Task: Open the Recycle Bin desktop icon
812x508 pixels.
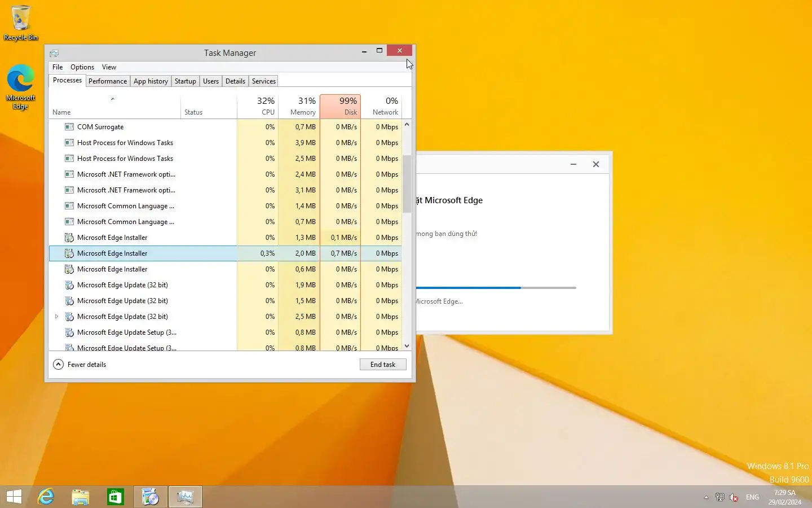Action: tap(21, 23)
